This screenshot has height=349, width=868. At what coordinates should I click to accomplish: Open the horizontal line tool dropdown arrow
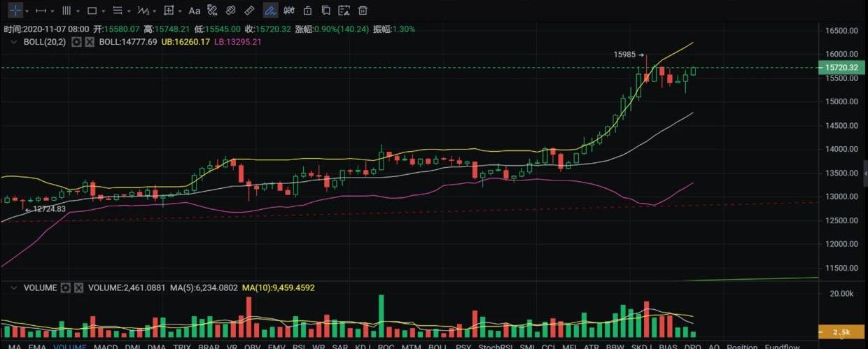pos(54,11)
